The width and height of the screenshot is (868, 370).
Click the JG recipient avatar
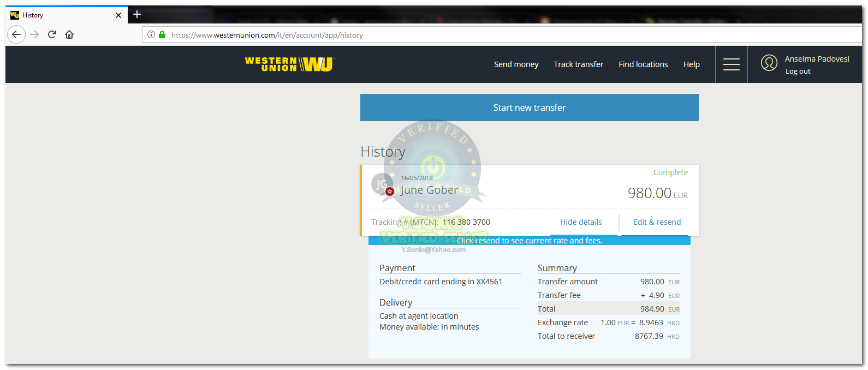(x=382, y=184)
